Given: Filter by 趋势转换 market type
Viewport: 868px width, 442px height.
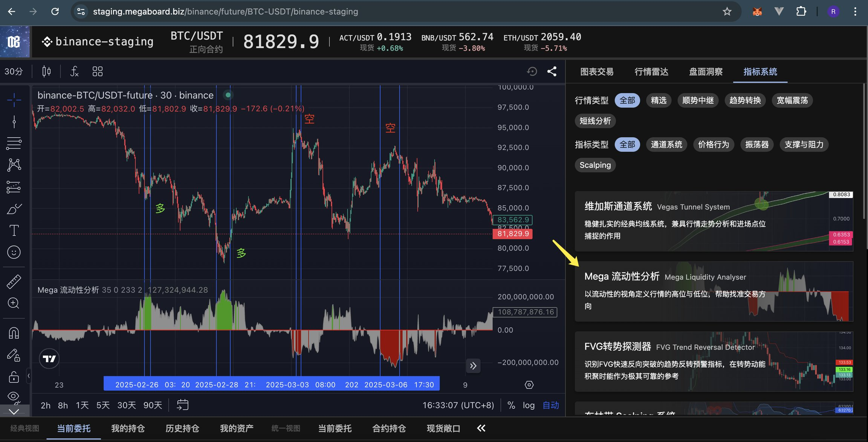Looking at the screenshot, I should pos(745,100).
